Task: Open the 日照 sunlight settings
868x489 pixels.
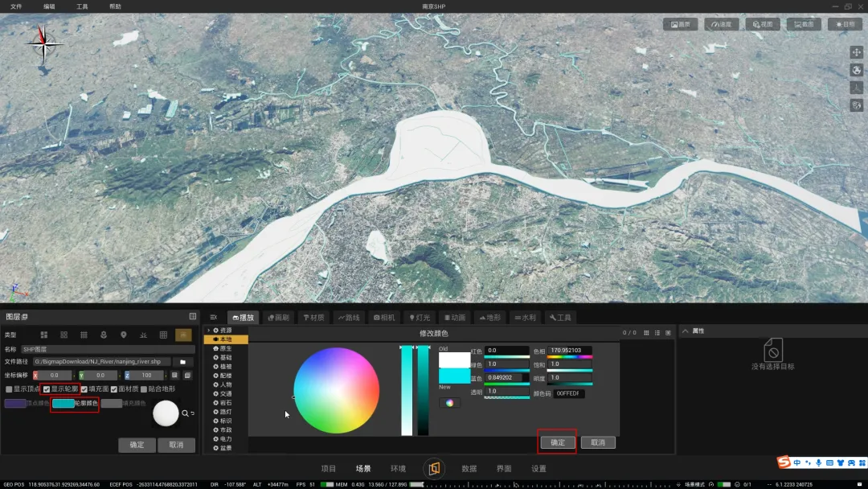Action: click(x=845, y=24)
